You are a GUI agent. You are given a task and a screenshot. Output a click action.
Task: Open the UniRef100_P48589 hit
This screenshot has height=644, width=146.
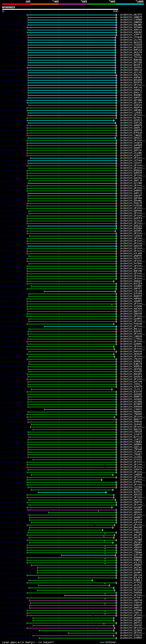pyautogui.click(x=131, y=593)
